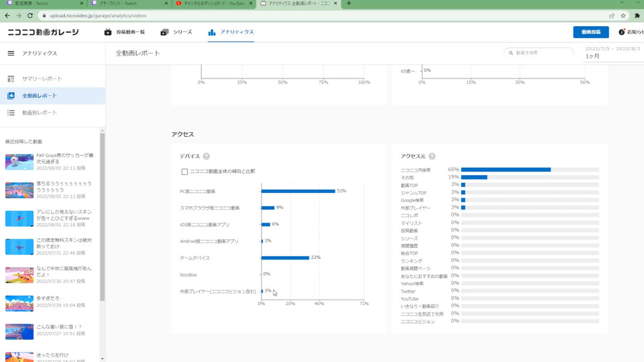Click the thumbnail for 多すぎだろ video
Image resolution: width=644 pixels, height=362 pixels.
coord(19,303)
